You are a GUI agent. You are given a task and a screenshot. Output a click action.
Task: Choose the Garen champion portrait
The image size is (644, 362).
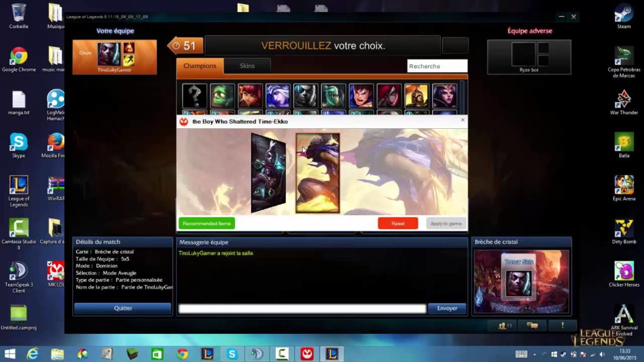(361, 96)
